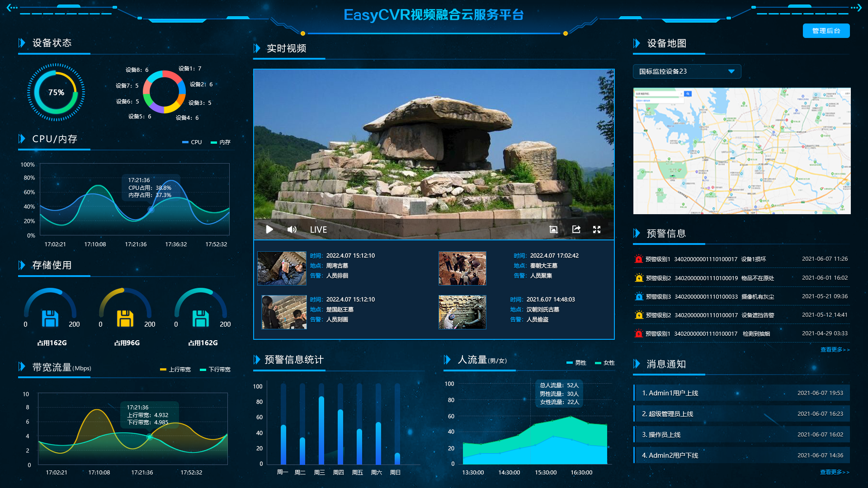The height and width of the screenshot is (488, 868).
Task: Toggle the 女性 legend on 人流量 chart
Action: click(x=606, y=363)
